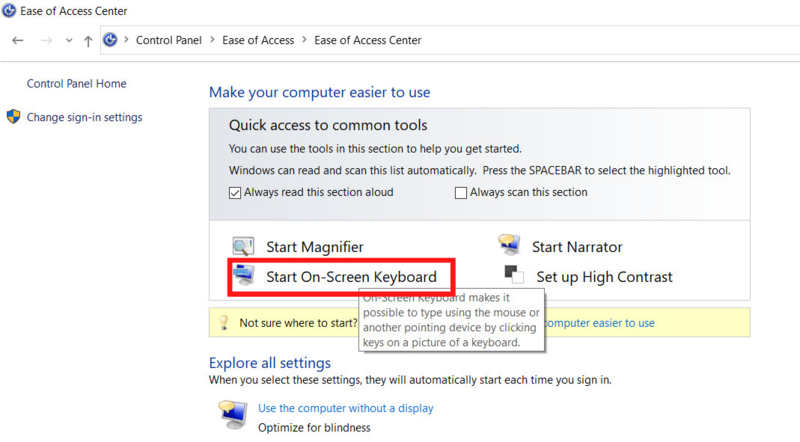Image resolution: width=800 pixels, height=442 pixels.
Task: Open Change sign-in settings link
Action: [85, 117]
